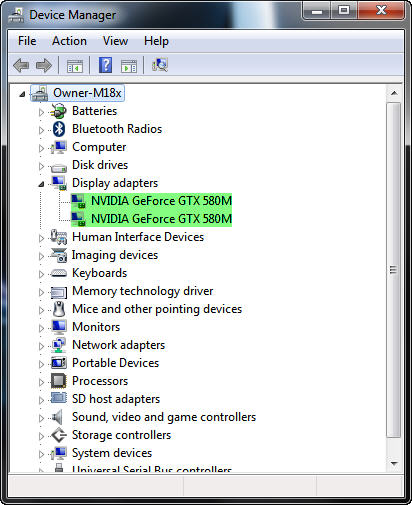Click the Forward arrow toolbar icon
This screenshot has width=412, height=505.
point(44,65)
